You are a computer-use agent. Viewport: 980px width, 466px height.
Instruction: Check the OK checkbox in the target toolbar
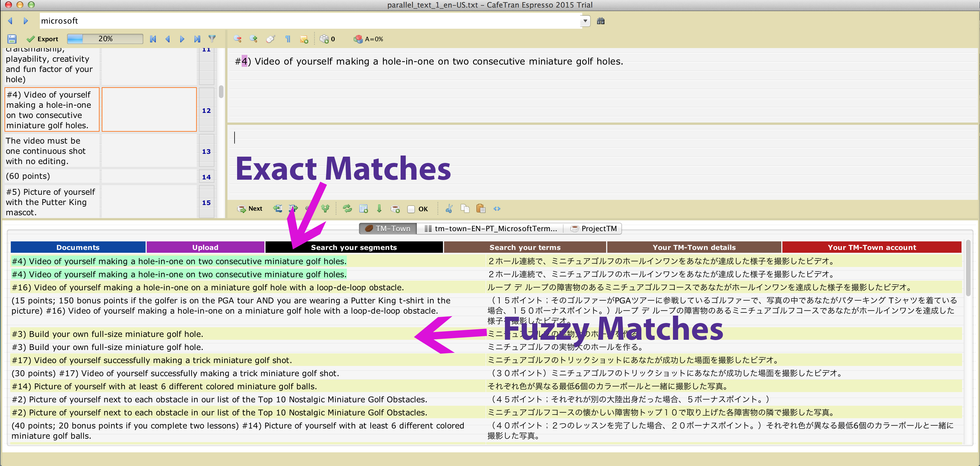411,209
